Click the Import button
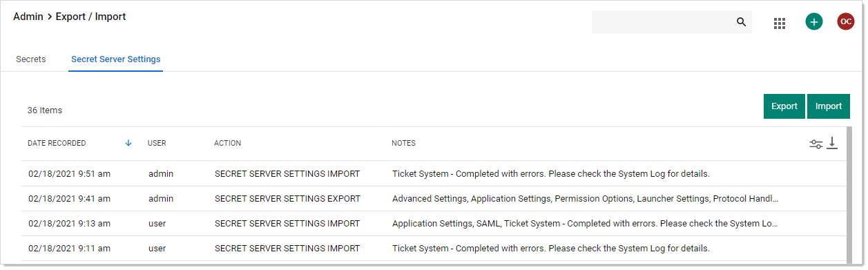868x270 pixels. click(x=829, y=106)
